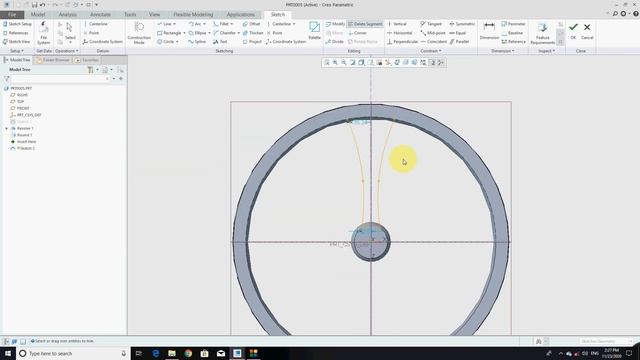Apply the Equal constraint

click(x=458, y=33)
